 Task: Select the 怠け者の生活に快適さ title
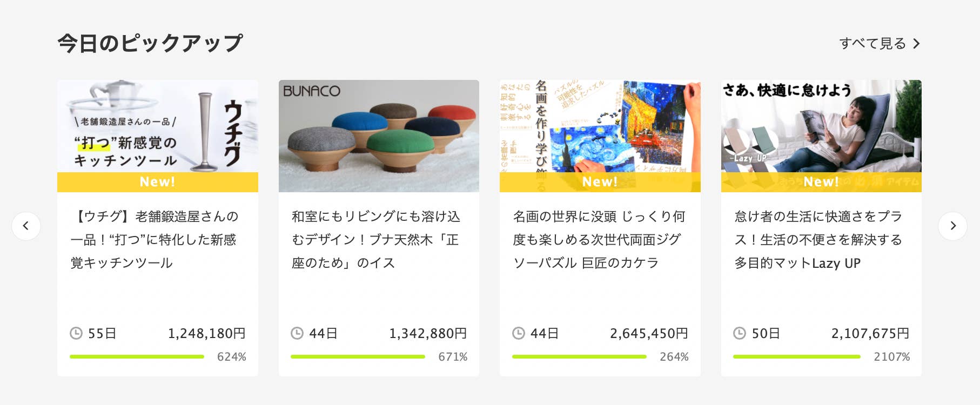818,240
